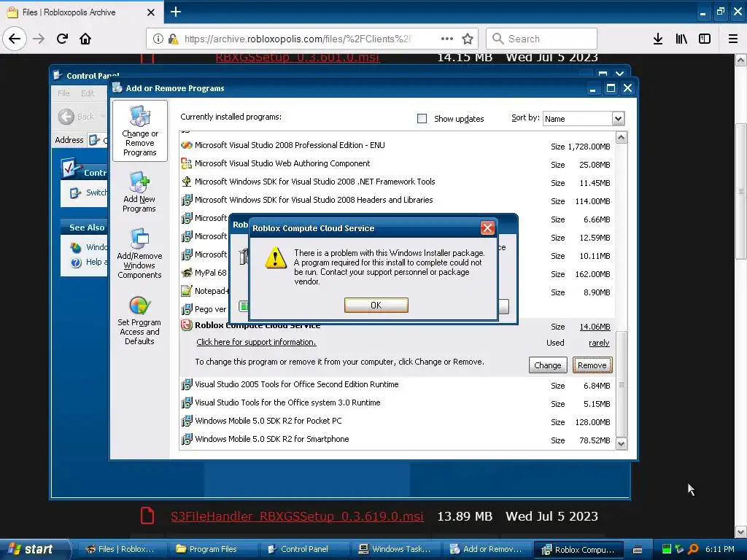
Task: Select Visual Studio Tools Office 3.0 Runtime icon
Action: [186, 402]
